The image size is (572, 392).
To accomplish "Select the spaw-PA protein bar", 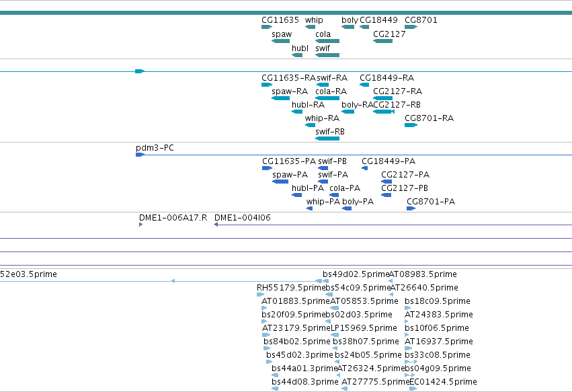I will click(x=280, y=182).
